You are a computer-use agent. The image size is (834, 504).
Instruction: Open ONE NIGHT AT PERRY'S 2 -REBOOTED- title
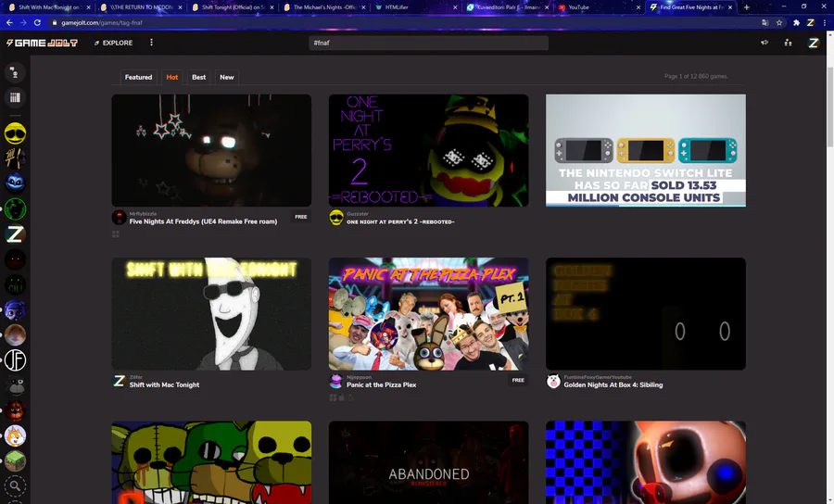(x=400, y=221)
